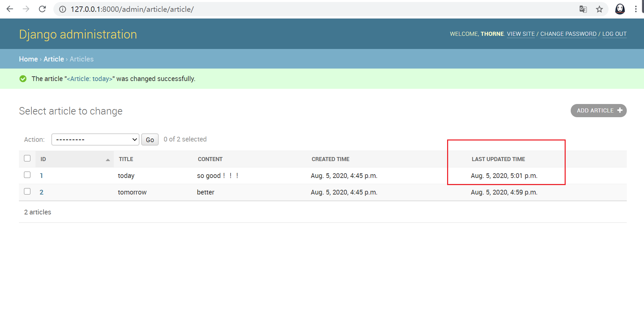Image resolution: width=644 pixels, height=309 pixels.
Task: Click '0 of 2 selected' counter text
Action: (x=185, y=139)
